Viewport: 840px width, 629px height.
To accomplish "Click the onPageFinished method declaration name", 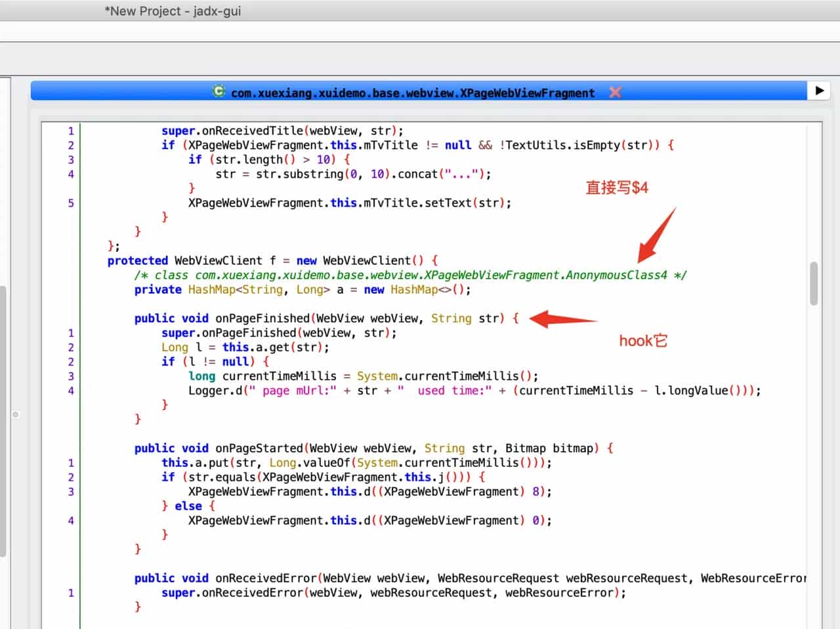I will coord(262,318).
